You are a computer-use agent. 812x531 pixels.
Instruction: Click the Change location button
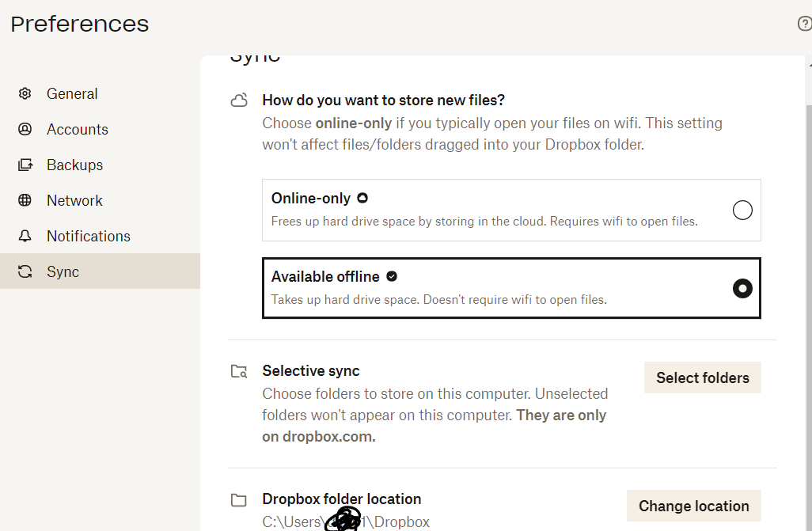tap(693, 506)
